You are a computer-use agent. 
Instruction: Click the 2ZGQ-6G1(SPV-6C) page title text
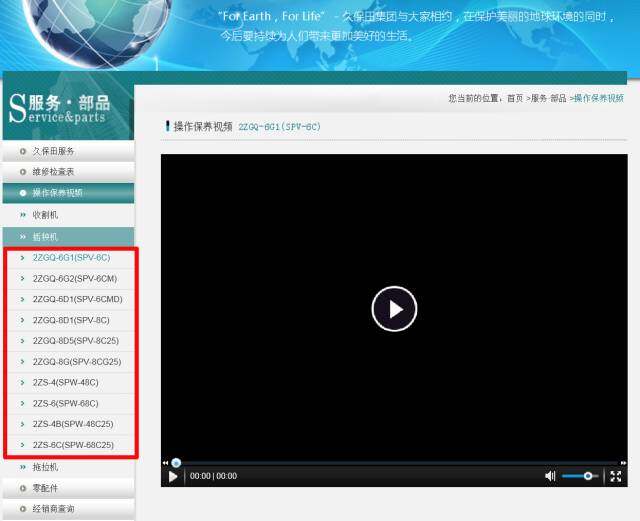[280, 127]
